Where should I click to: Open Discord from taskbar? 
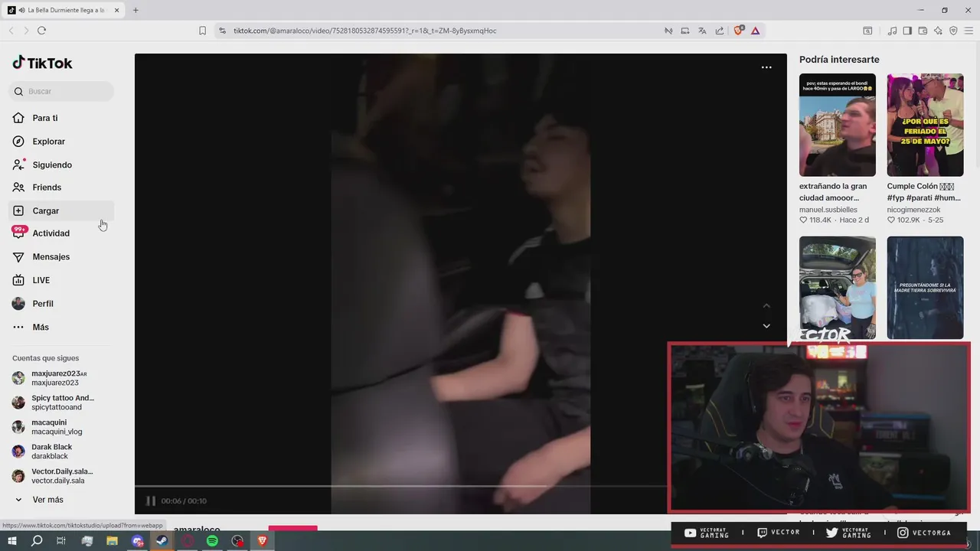tap(137, 541)
